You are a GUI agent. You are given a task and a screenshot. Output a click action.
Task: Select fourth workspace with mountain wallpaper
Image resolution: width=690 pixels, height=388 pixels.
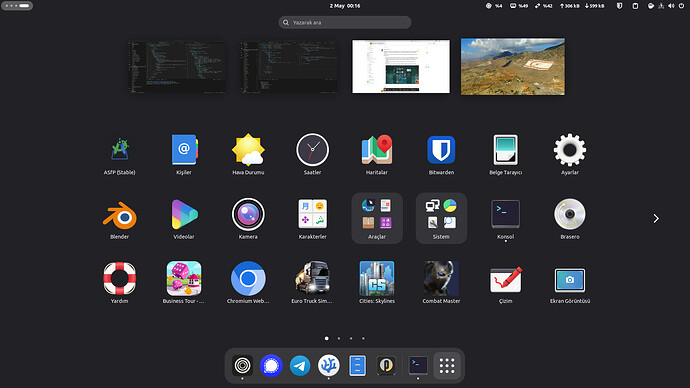click(513, 66)
